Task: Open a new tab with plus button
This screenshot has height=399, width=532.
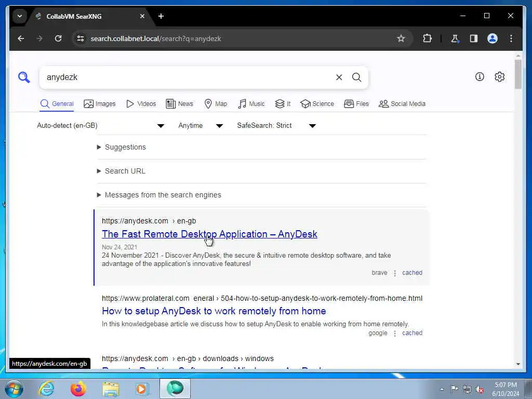Action: tap(161, 16)
